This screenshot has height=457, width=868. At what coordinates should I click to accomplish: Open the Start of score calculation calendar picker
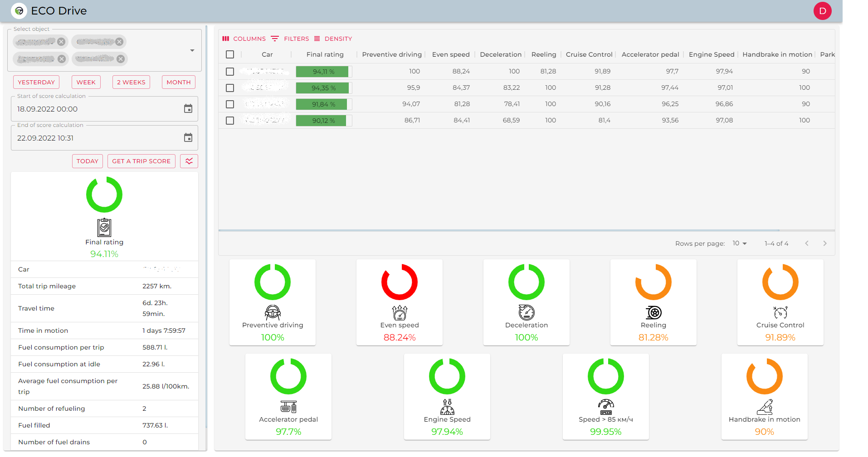[x=188, y=109]
